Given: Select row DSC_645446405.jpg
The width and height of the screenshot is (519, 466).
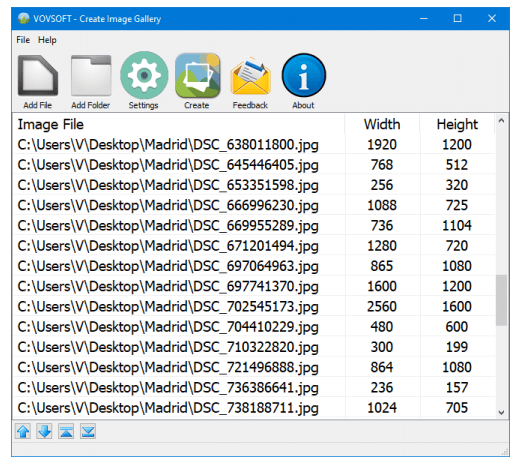Looking at the screenshot, I should coord(254,165).
